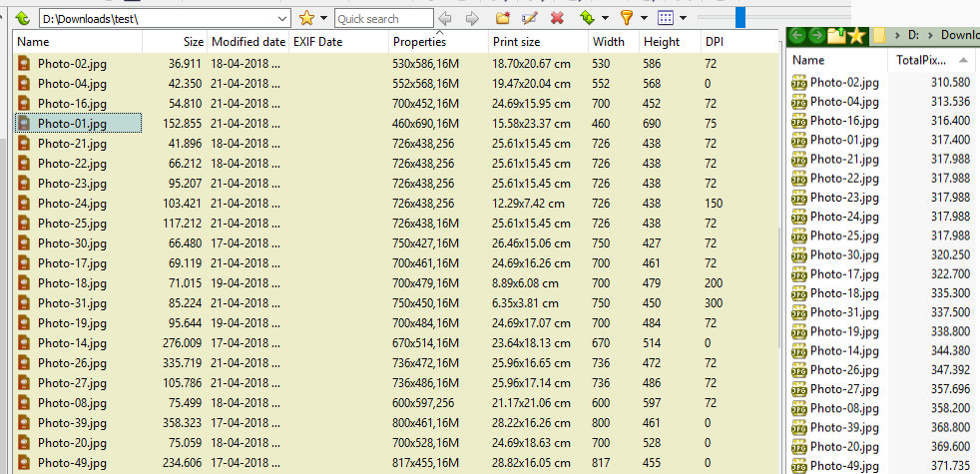The image size is (980, 474).
Task: Click folder-up icon in right window
Action: [836, 36]
